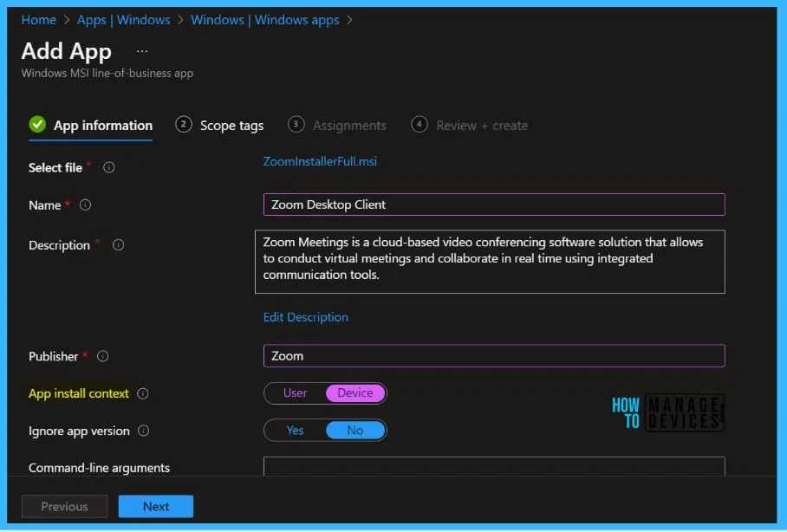This screenshot has height=532, width=787.
Task: Click the green checkmark on App information
Action: coord(37,124)
